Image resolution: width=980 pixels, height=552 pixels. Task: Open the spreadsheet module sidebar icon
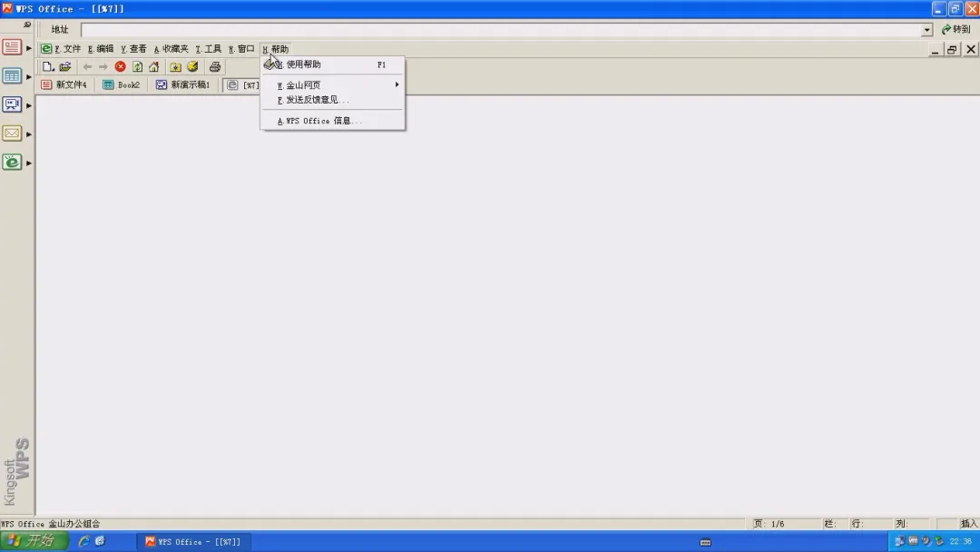(12, 76)
